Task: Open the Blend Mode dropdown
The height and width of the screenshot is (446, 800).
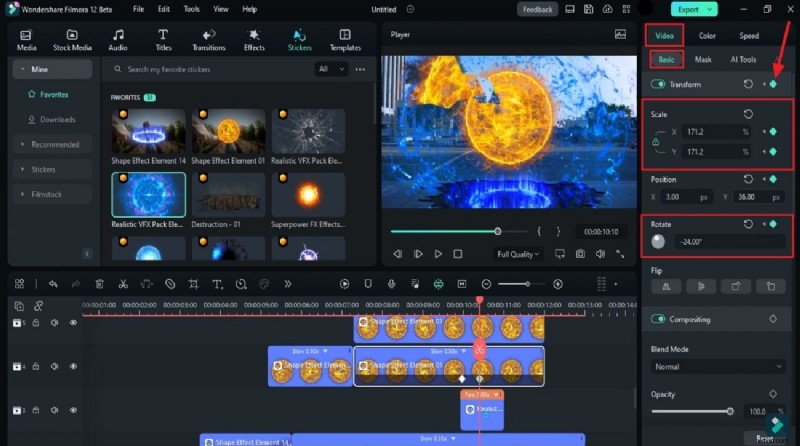Action: tap(717, 367)
